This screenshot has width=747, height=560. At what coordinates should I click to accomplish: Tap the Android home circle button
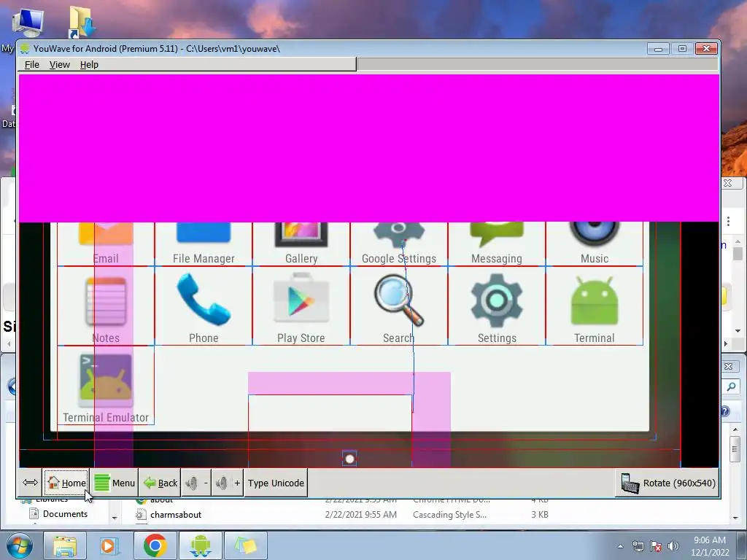(349, 459)
